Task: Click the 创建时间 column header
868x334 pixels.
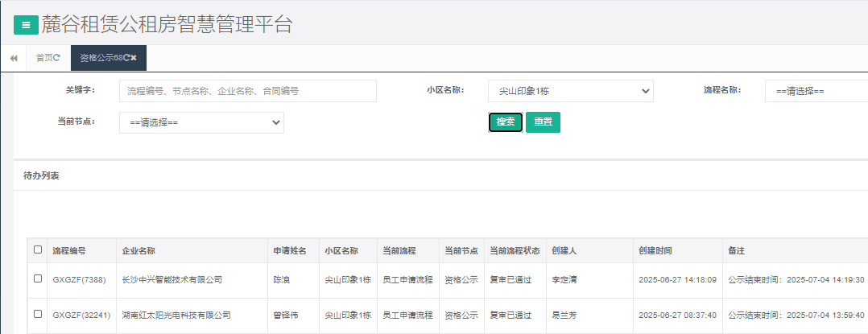Action: 655,250
